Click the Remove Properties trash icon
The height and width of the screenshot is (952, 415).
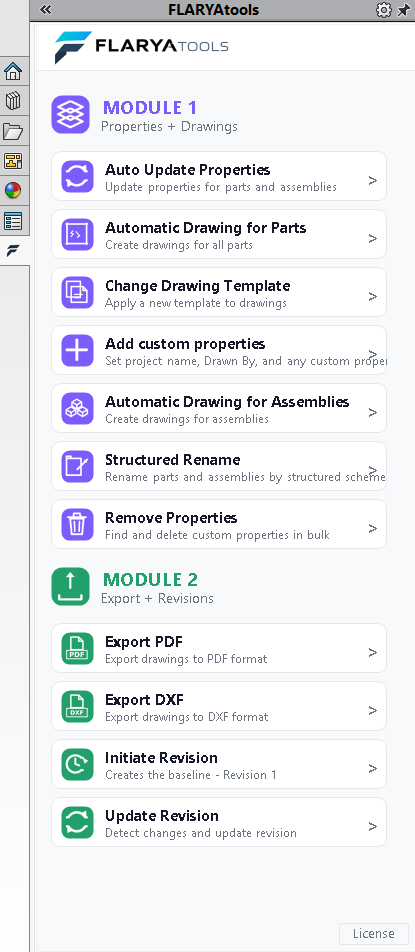(78, 525)
